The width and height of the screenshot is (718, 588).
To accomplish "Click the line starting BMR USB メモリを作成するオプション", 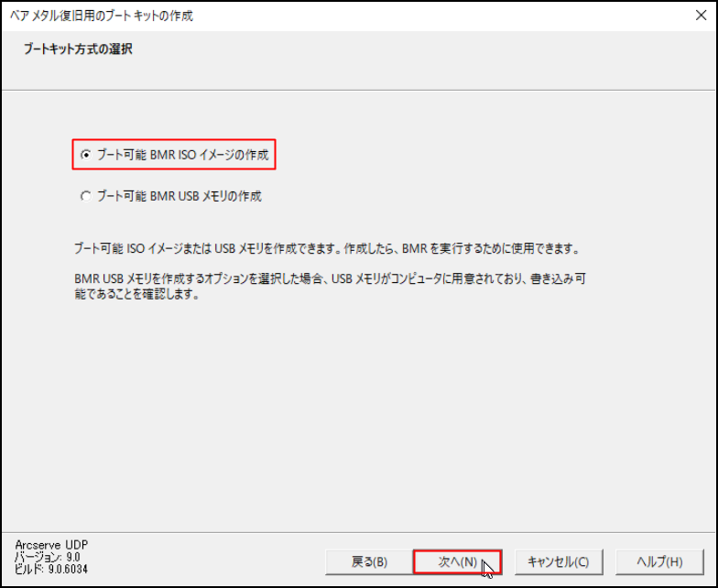I will [x=330, y=278].
